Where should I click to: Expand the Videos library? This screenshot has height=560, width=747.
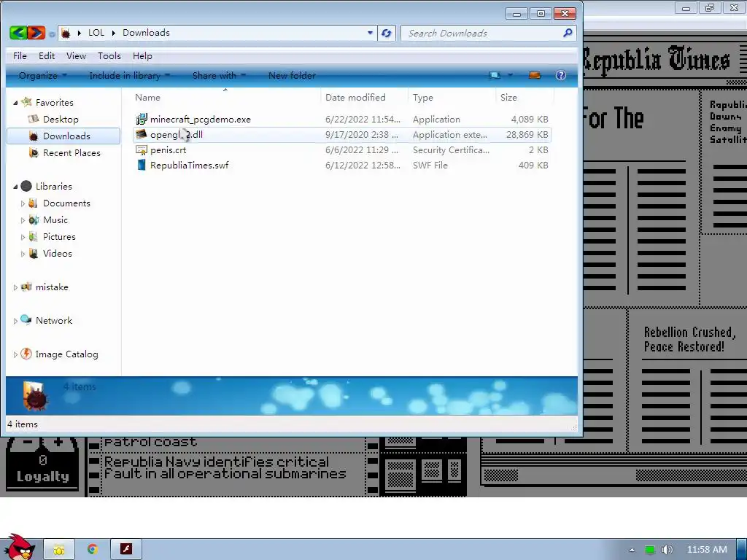23,254
